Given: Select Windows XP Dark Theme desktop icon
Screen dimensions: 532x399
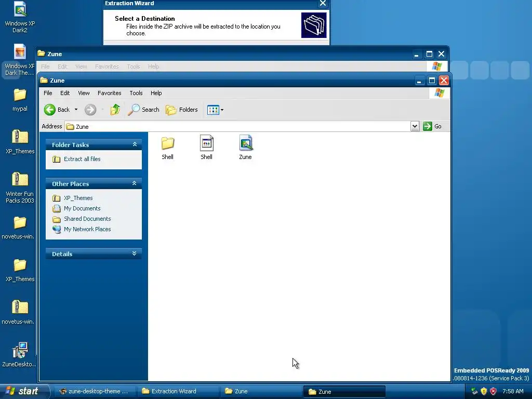Looking at the screenshot, I should (x=20, y=60).
